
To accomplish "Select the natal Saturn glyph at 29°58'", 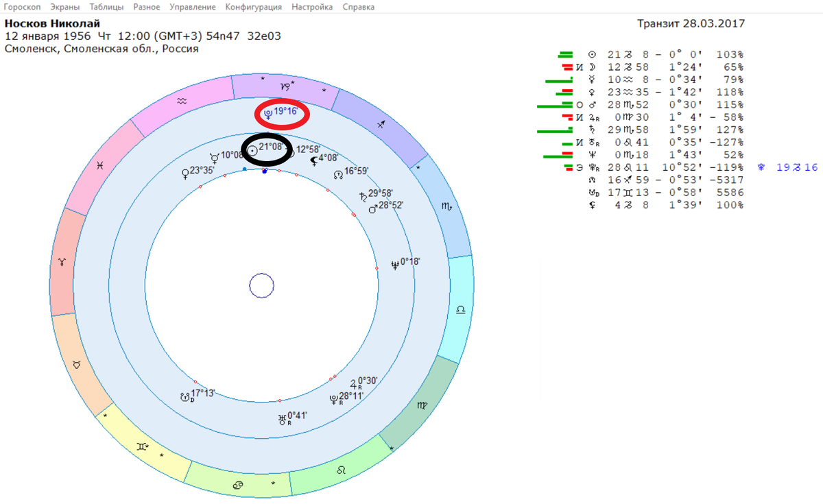I will [363, 197].
